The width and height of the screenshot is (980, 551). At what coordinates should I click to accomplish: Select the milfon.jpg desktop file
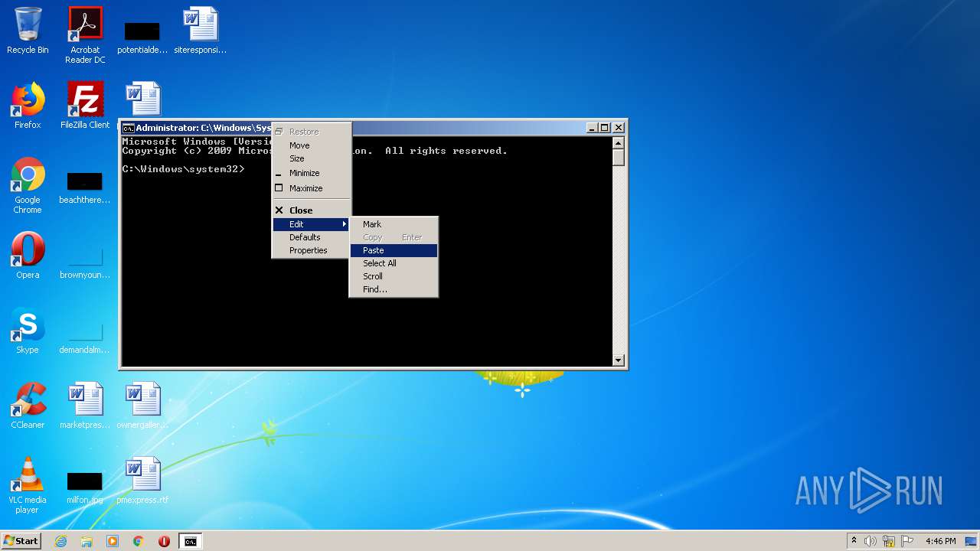click(x=85, y=488)
